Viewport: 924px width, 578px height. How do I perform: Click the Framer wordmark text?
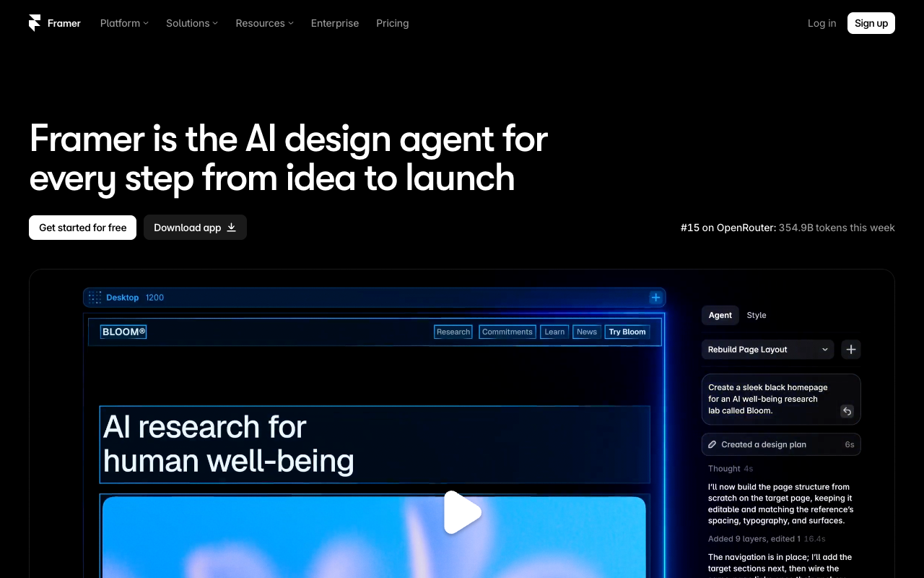64,23
